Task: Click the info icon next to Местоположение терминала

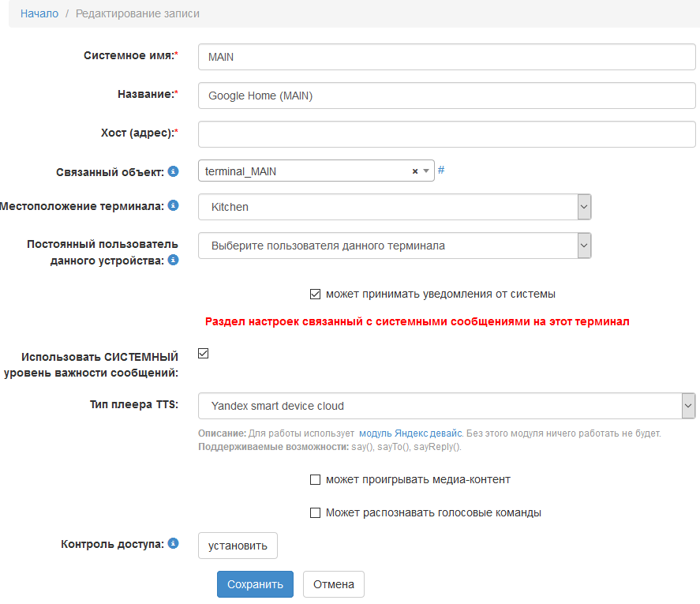Action: click(x=172, y=206)
